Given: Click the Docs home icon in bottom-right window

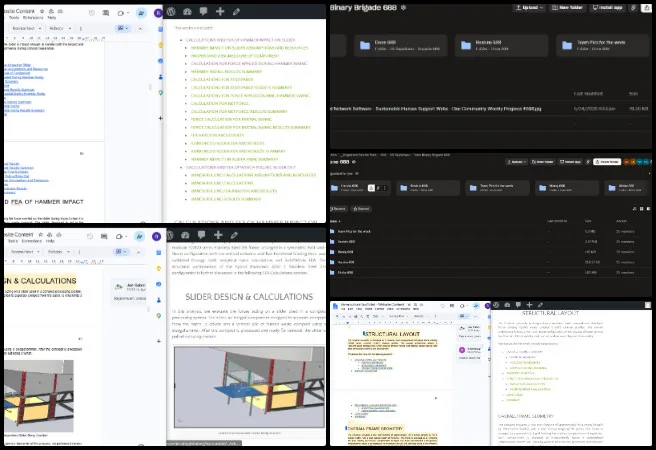Looking at the screenshot, I should tap(335, 306).
